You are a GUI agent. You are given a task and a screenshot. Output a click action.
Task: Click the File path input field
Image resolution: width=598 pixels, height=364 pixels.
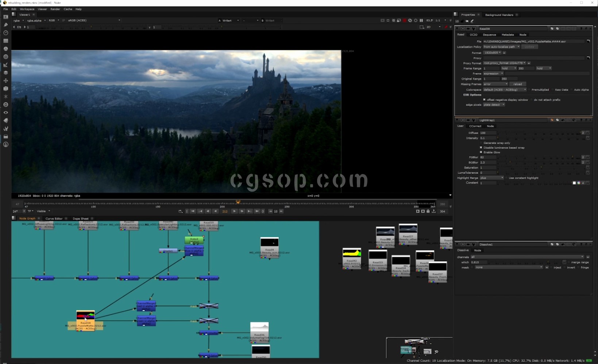click(x=534, y=42)
